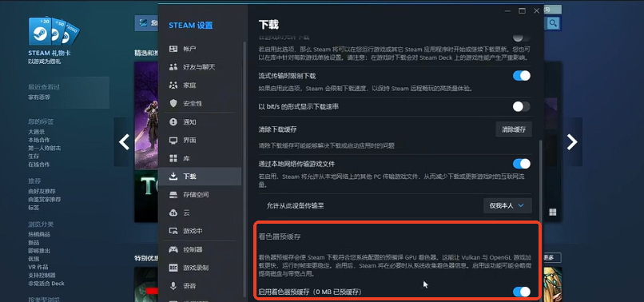Browse 支持控制器 link

[x=42, y=276]
